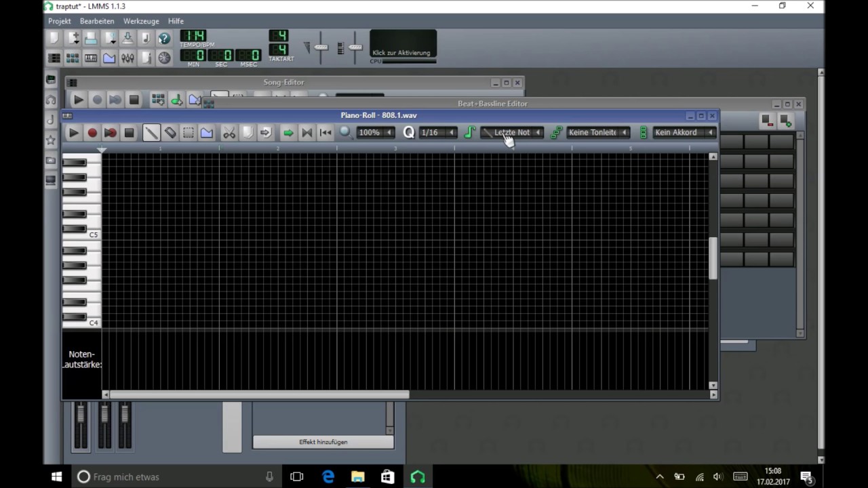Image resolution: width=868 pixels, height=488 pixels.
Task: Click the Q quantize icon
Action: [408, 133]
